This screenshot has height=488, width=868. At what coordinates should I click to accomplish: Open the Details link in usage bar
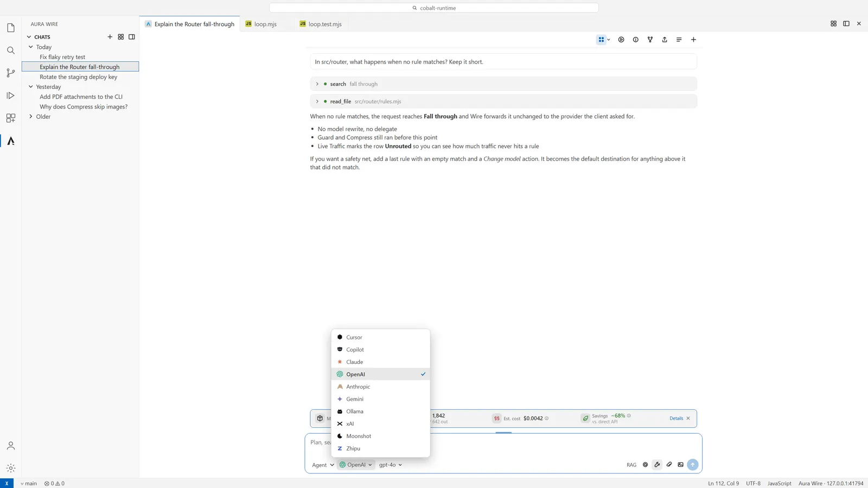[x=676, y=419]
